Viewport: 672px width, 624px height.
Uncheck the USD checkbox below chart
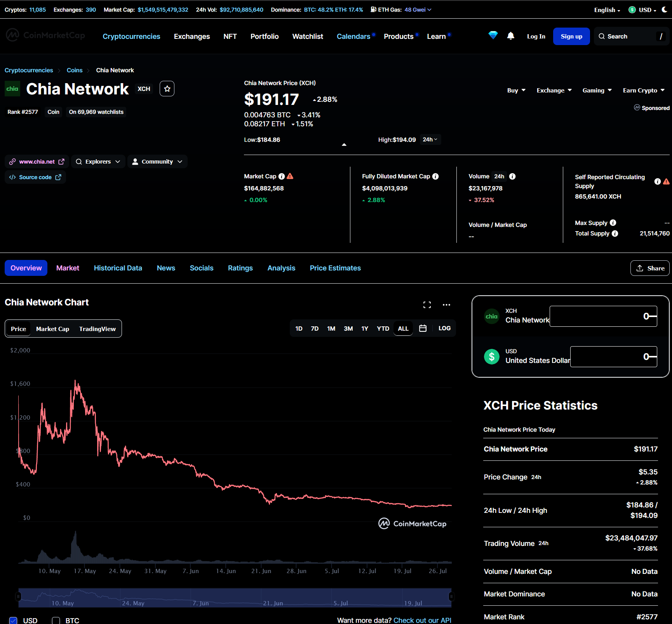13,621
